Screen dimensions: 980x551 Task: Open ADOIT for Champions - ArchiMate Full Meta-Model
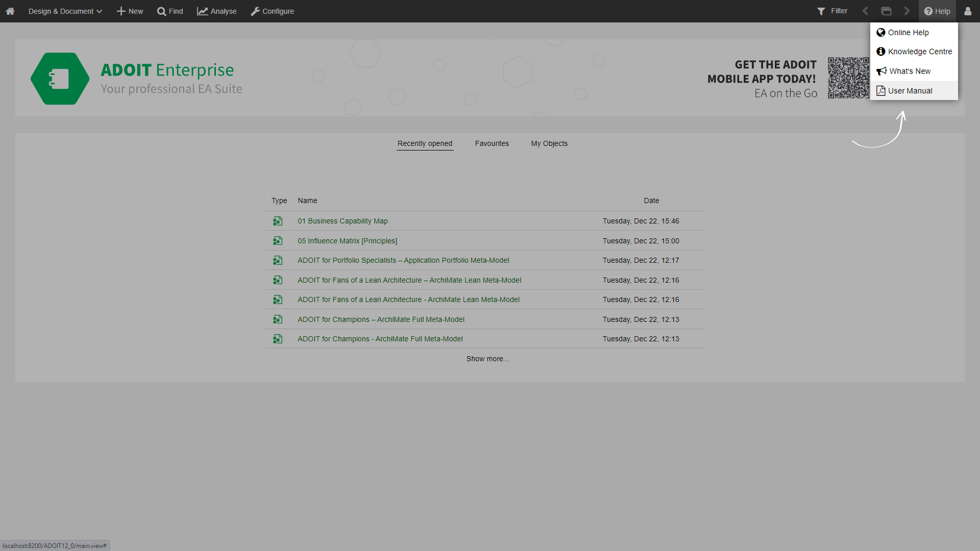click(x=380, y=339)
